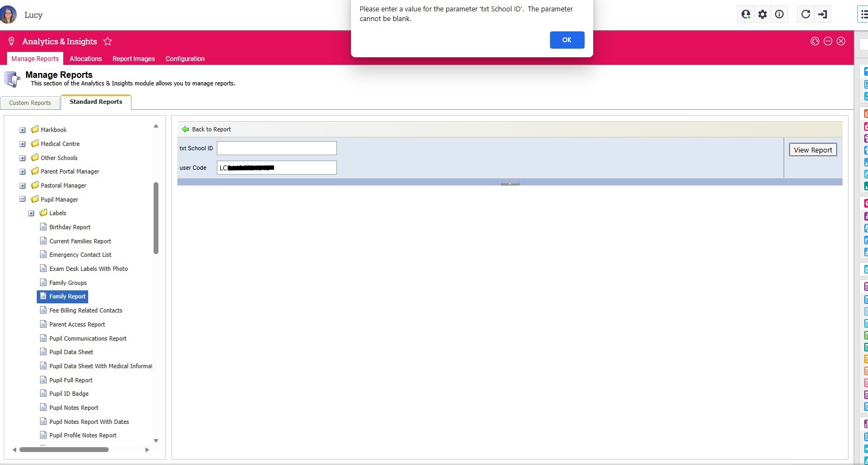This screenshot has width=868, height=465.
Task: Click the green Back to Report arrow
Action: point(185,129)
